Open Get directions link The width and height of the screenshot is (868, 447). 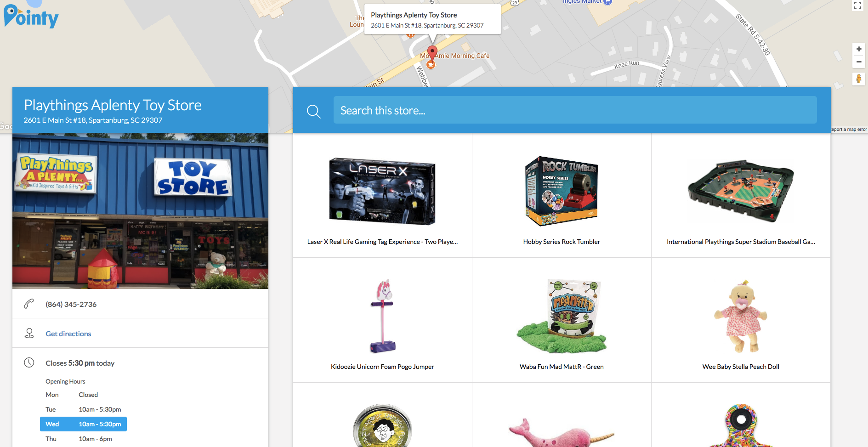pos(68,334)
